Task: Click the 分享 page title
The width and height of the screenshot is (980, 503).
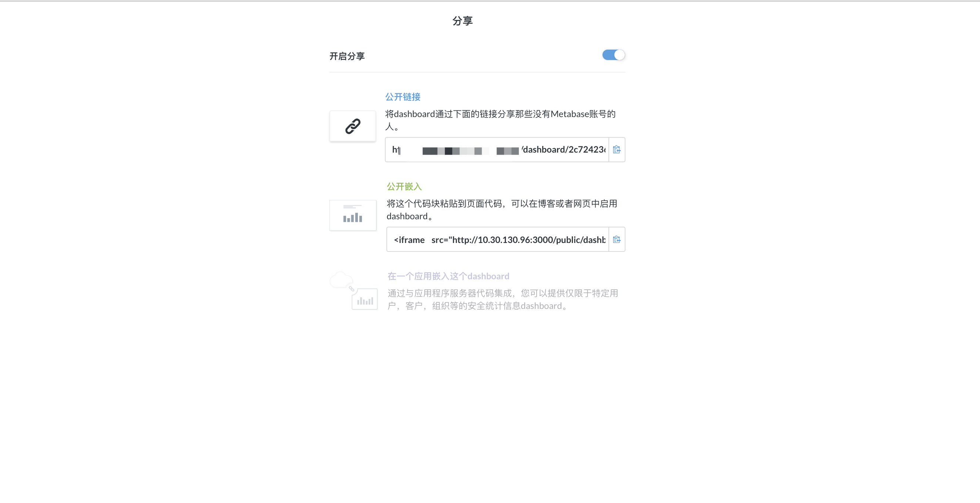Action: pyautogui.click(x=462, y=21)
